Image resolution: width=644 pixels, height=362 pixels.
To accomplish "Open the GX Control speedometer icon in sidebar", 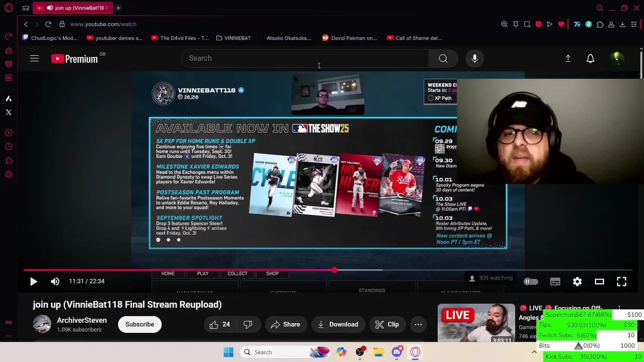I will click(9, 36).
